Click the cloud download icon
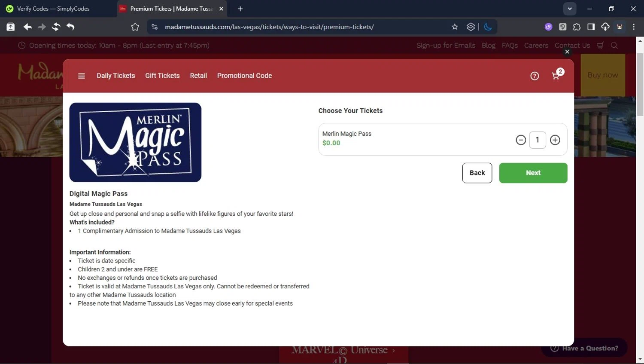 (x=605, y=27)
